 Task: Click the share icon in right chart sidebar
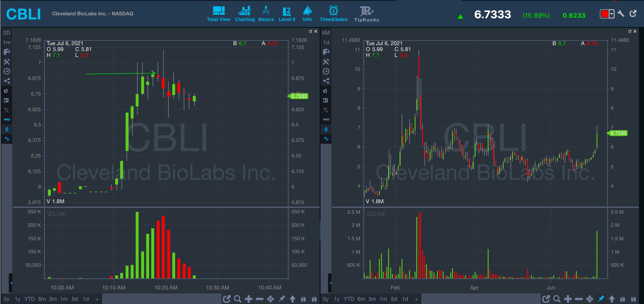tap(326, 81)
